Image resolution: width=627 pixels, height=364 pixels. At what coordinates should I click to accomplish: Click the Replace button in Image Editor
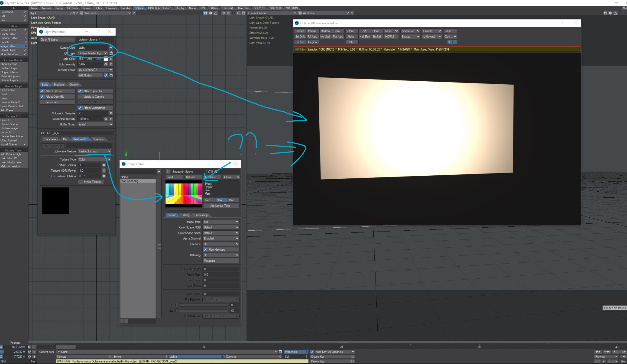[x=212, y=177]
